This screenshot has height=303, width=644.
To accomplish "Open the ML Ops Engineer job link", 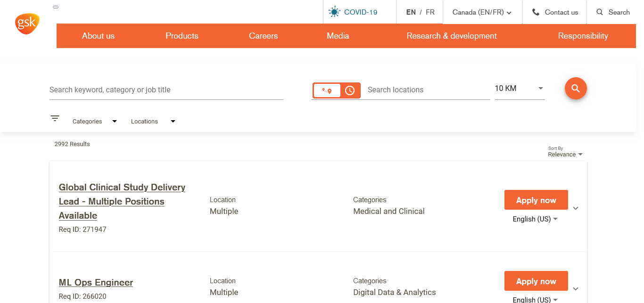I will (x=96, y=282).
